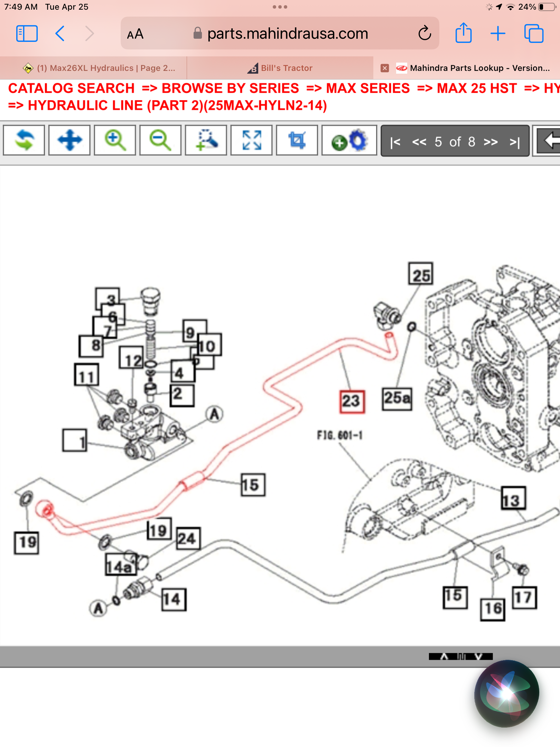Close the Mahindra Parts Lookup tab
This screenshot has height=747, width=560.
pos(384,68)
